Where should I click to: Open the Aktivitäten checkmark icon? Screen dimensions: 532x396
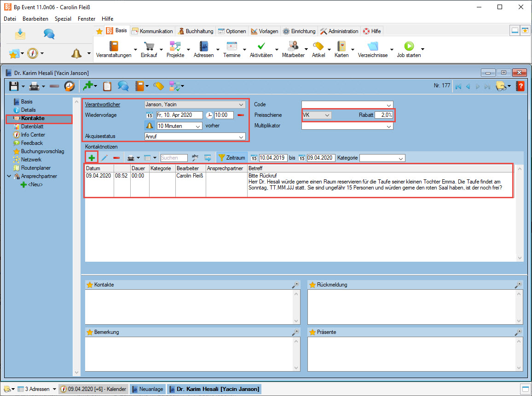(261, 46)
